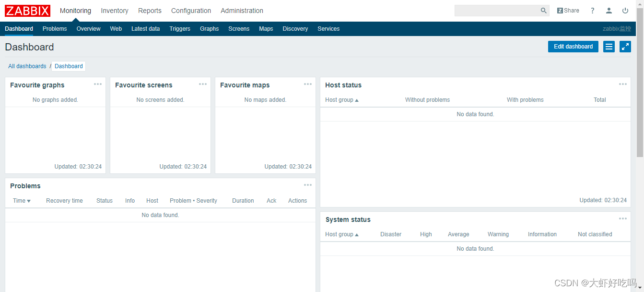Viewport: 644px width, 292px height.
Task: Sort Host status by Host group
Action: coord(342,100)
